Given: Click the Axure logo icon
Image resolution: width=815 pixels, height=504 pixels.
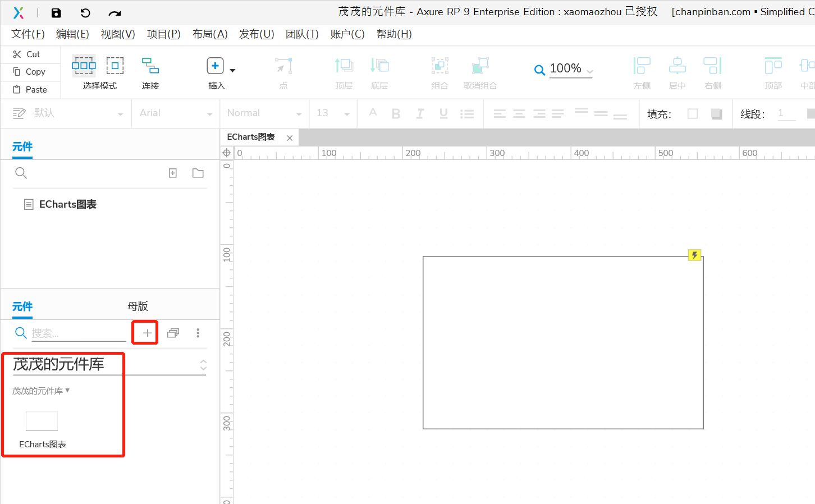Looking at the screenshot, I should [19, 13].
